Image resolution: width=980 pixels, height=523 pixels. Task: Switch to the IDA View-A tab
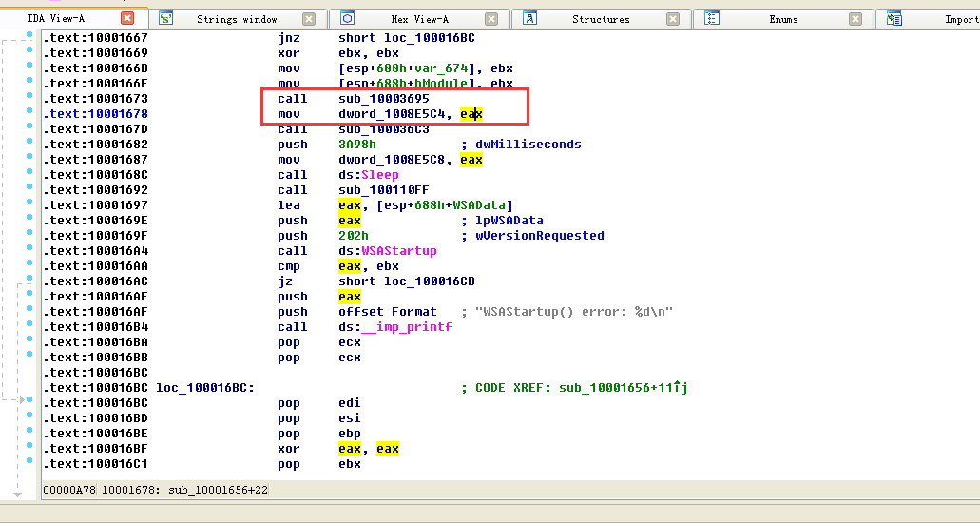click(x=56, y=18)
